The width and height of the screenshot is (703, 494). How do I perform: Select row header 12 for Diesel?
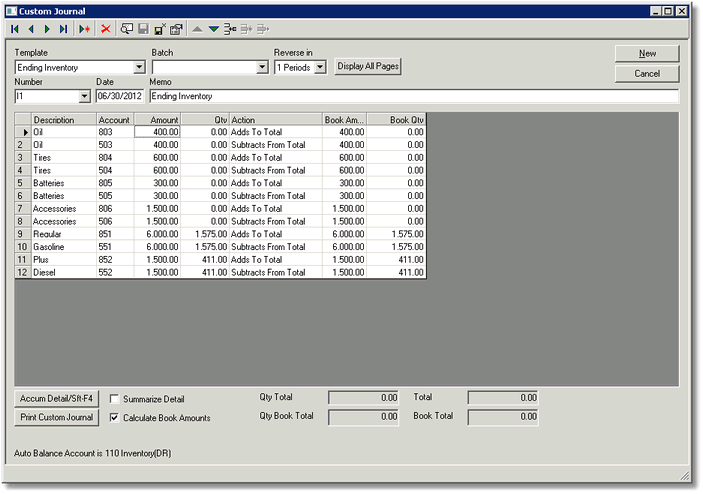[x=23, y=273]
